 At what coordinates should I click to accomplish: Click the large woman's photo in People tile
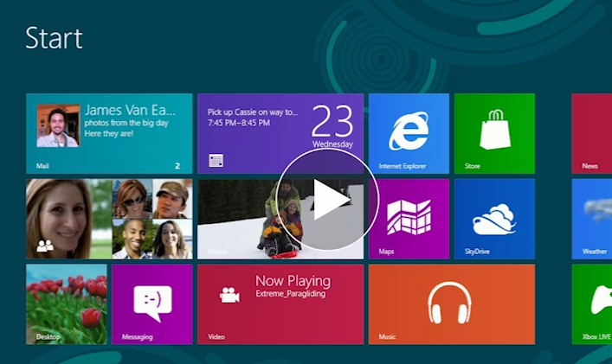pos(69,219)
